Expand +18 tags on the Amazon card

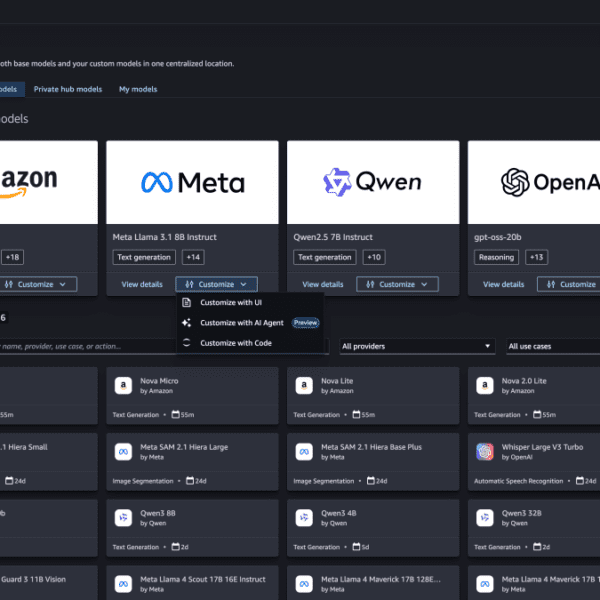[x=12, y=257]
